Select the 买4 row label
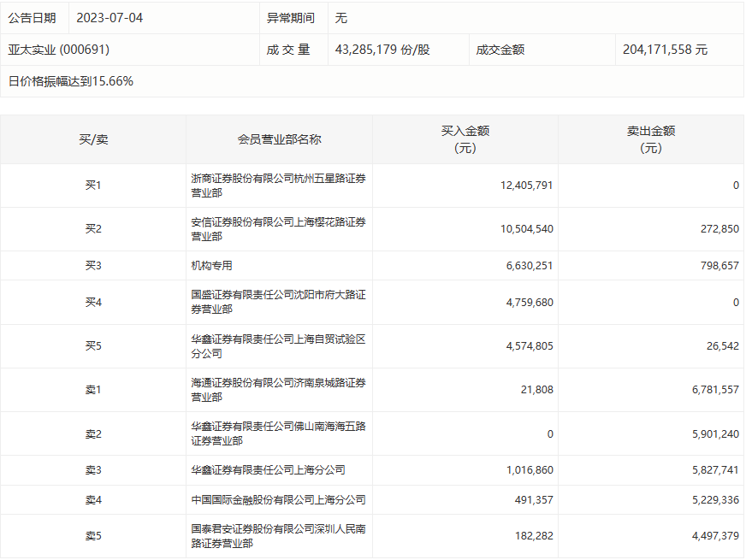Image resolution: width=746 pixels, height=560 pixels. (x=93, y=303)
